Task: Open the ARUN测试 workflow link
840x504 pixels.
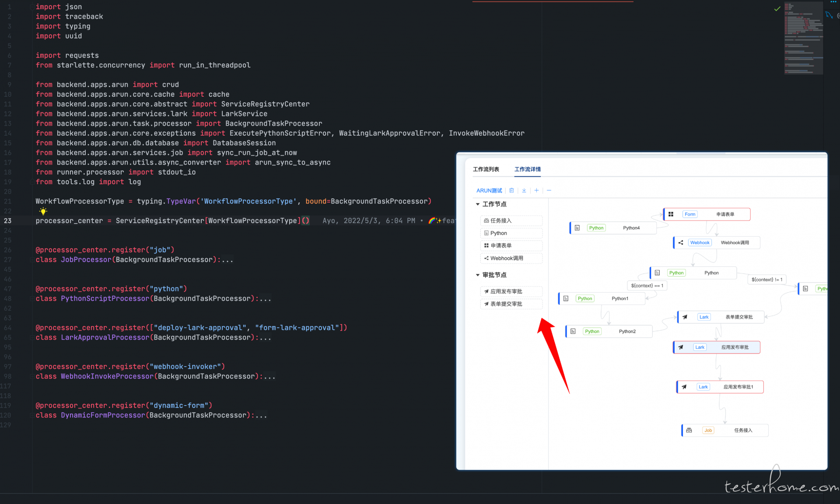Action: [x=489, y=190]
